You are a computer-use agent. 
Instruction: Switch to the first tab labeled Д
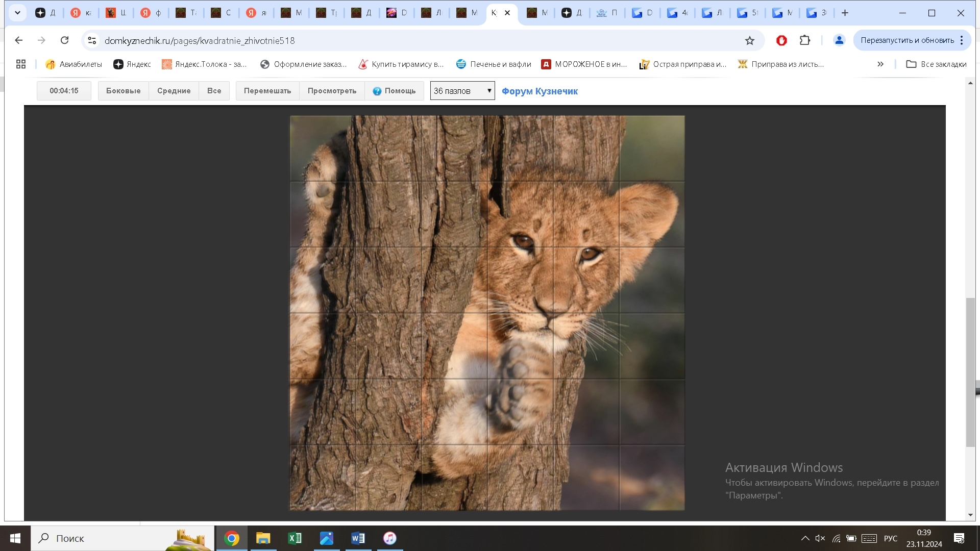coord(45,13)
